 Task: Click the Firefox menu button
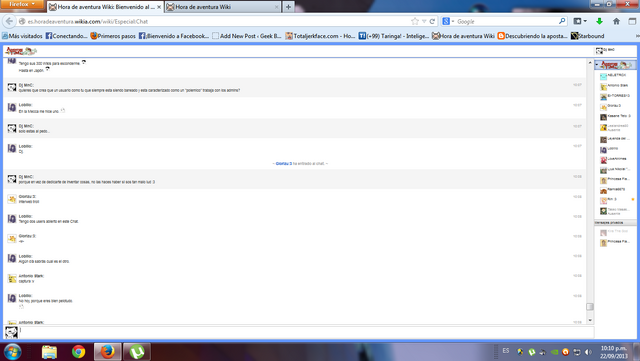tap(22, 4)
